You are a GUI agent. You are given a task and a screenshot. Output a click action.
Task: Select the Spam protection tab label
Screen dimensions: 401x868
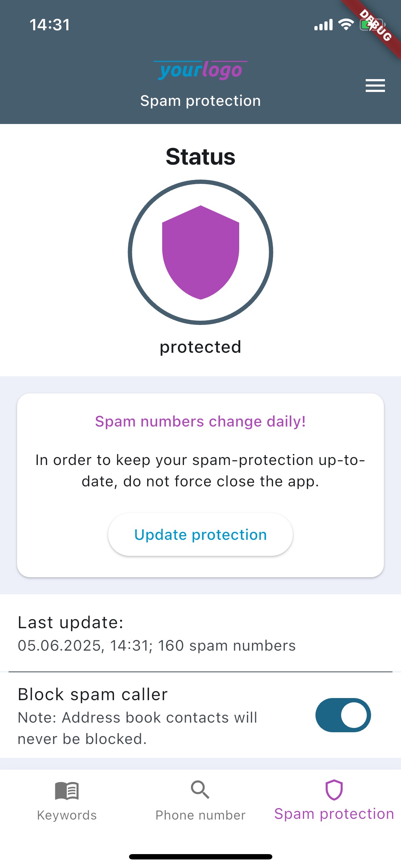pyautogui.click(x=334, y=814)
